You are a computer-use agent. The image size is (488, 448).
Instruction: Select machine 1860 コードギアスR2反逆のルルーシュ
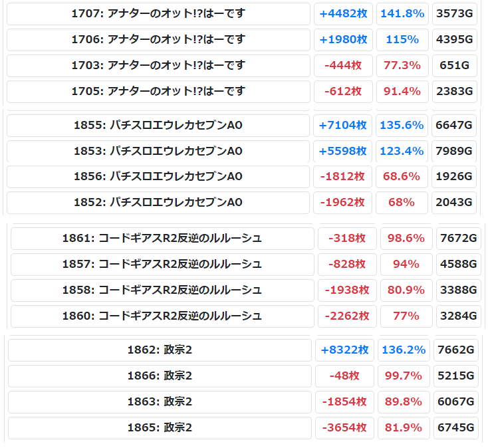click(162, 316)
